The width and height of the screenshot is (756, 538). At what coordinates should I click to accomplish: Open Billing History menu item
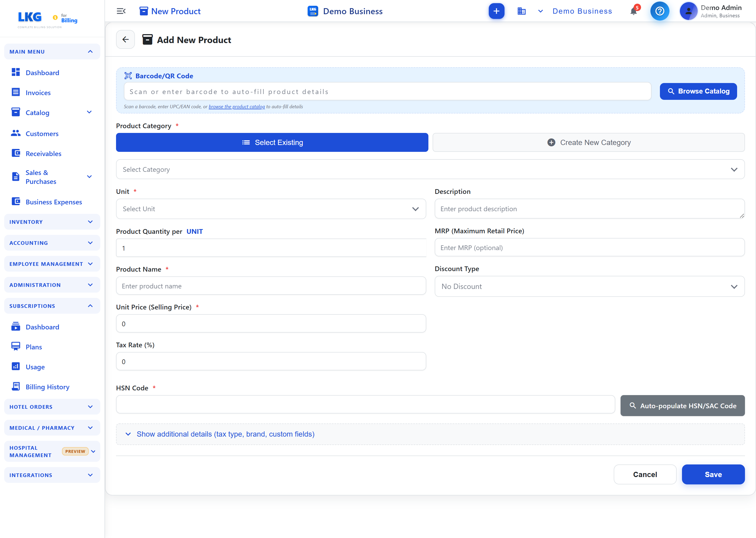(x=47, y=387)
